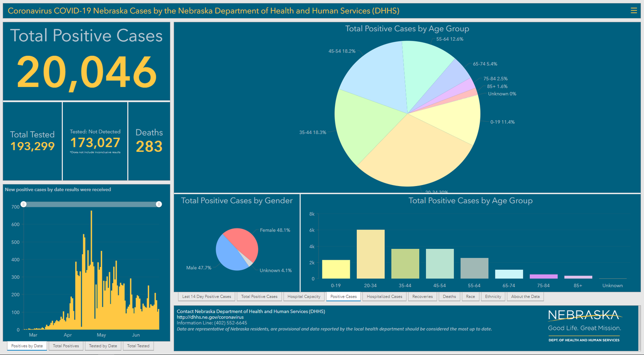644x355 pixels.
Task: Click the Not Detected value 173,027
Action: click(95, 143)
